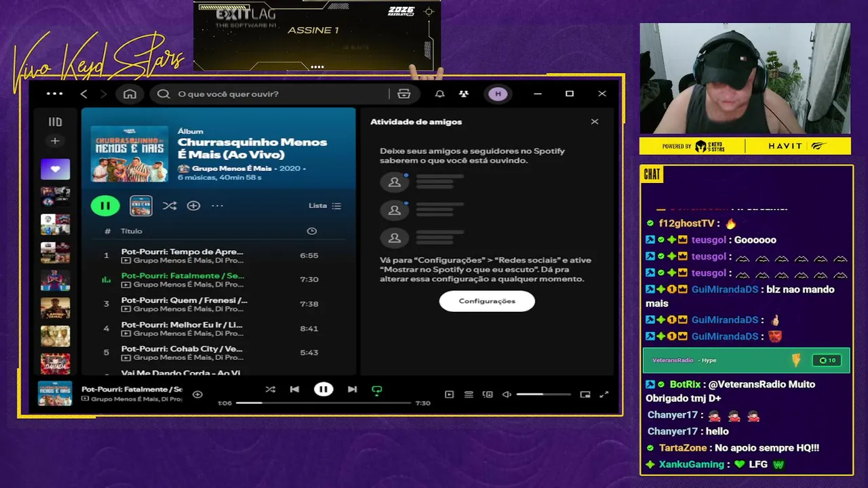The height and width of the screenshot is (488, 868).
Task: Open Liked Songs heart playlist
Action: [x=55, y=169]
